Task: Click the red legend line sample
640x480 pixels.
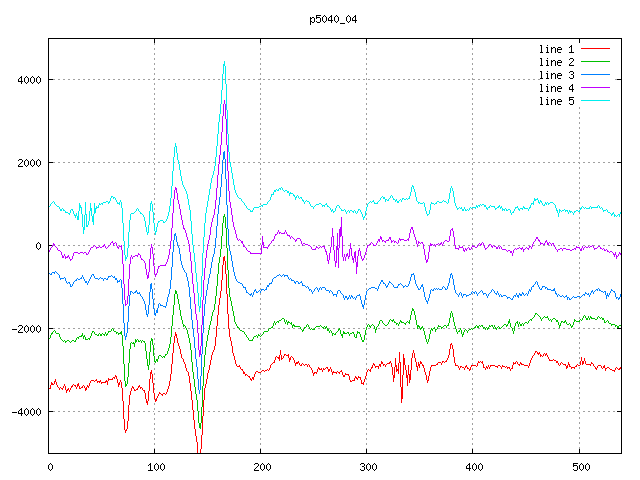Action: pyautogui.click(x=595, y=49)
